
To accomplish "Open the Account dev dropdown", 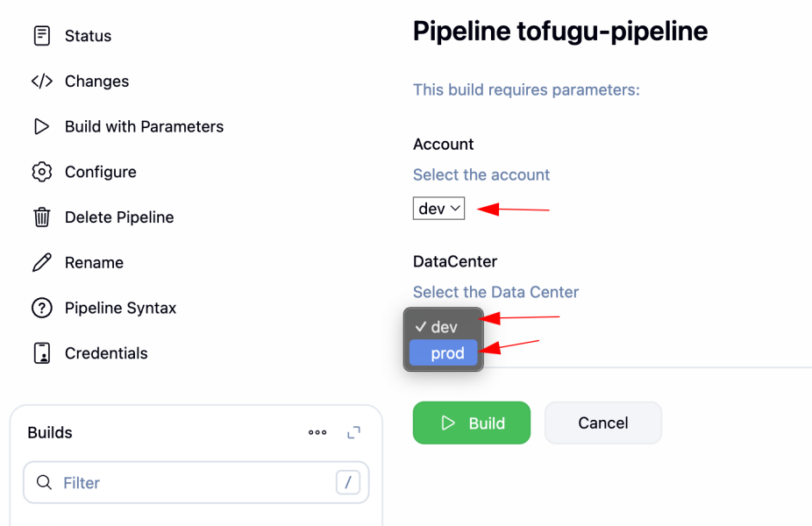I will pos(438,209).
